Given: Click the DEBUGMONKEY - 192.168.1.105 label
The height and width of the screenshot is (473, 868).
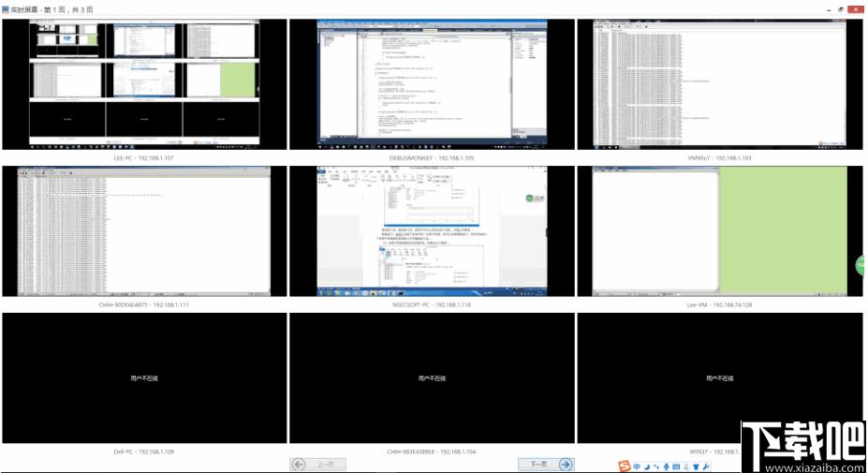Looking at the screenshot, I should click(x=432, y=158).
